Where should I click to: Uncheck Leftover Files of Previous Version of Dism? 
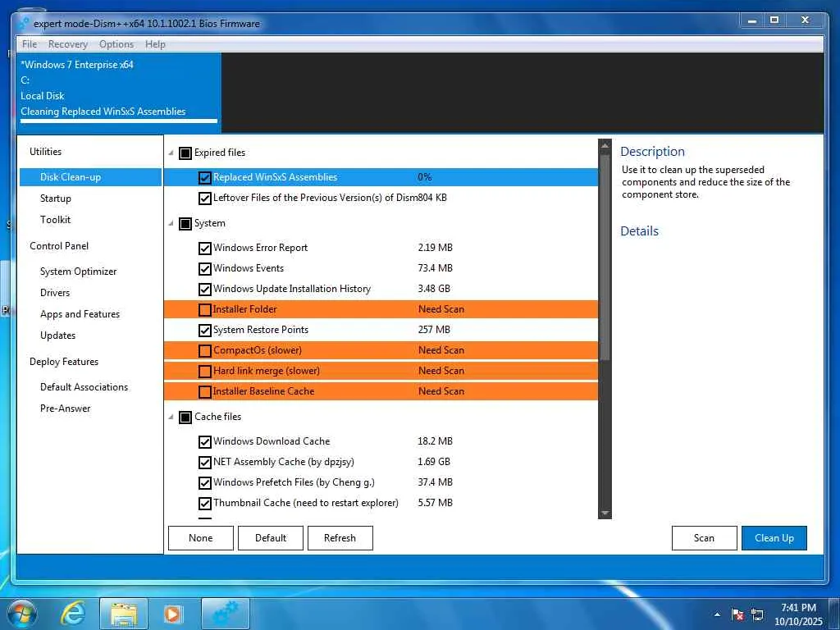tap(204, 199)
